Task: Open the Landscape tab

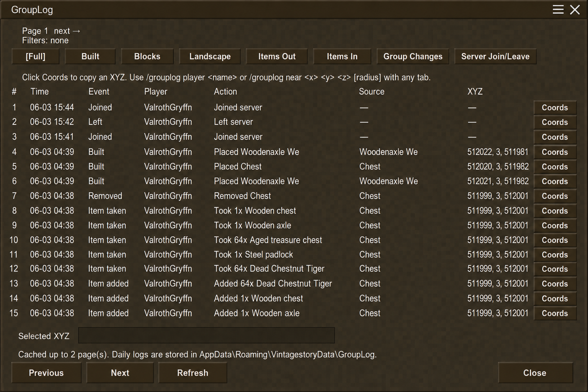Action: 210,57
